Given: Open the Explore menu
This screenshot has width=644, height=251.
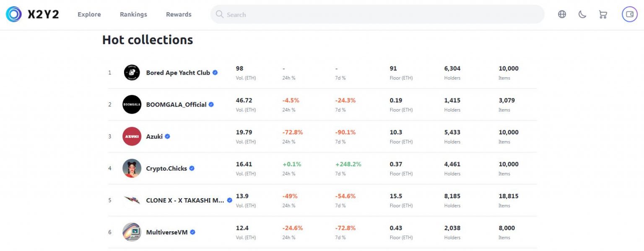Looking at the screenshot, I should coord(89,14).
